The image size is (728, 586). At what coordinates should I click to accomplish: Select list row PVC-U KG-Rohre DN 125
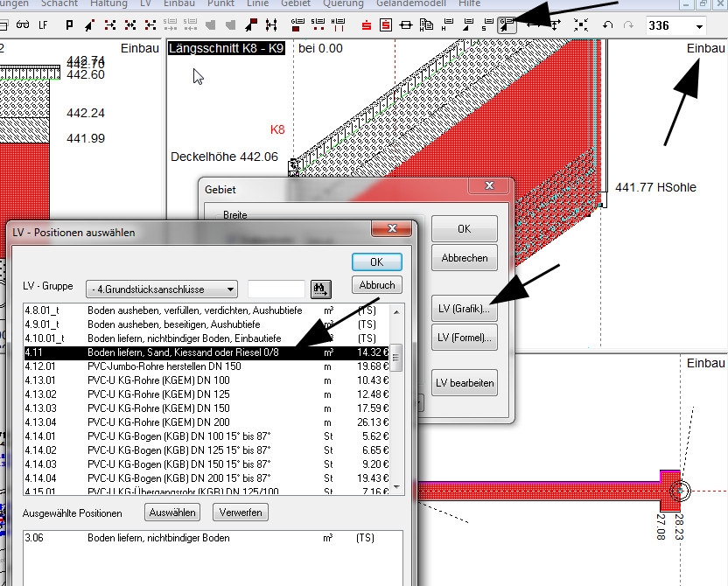201,394
